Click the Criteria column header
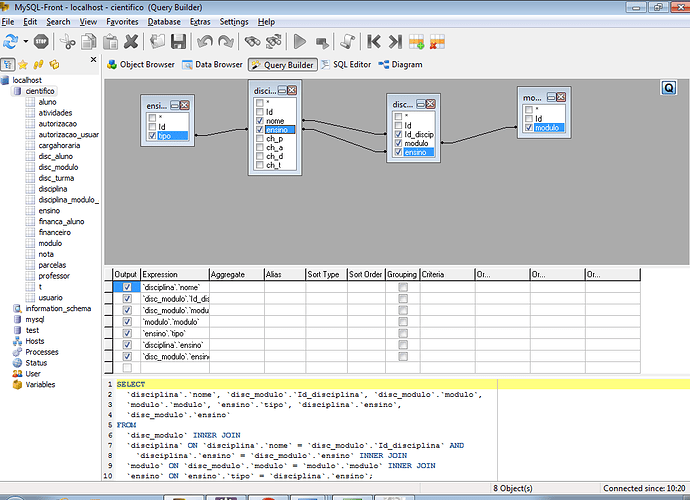Viewport: 690px width, 500px height. pos(447,274)
